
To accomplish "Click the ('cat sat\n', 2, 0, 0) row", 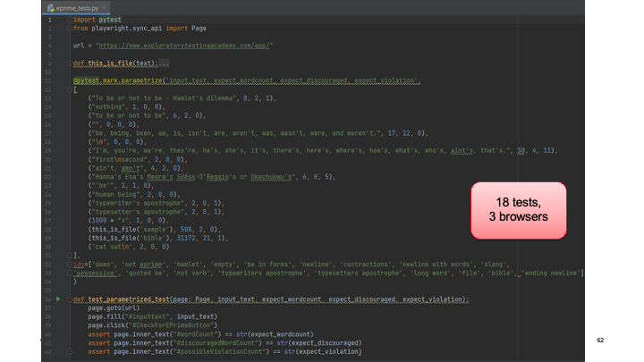I will pos(129,247).
